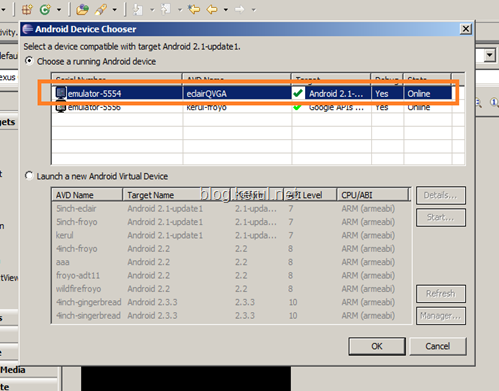The height and width of the screenshot is (391, 499).
Task: Click the green checkmark next to Android 2.1
Action: click(x=298, y=93)
